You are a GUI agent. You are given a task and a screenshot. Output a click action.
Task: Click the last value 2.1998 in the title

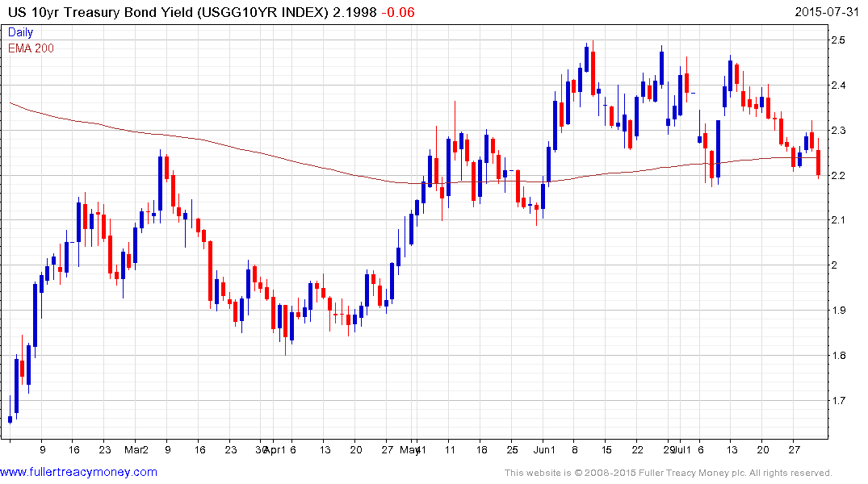pos(354,12)
